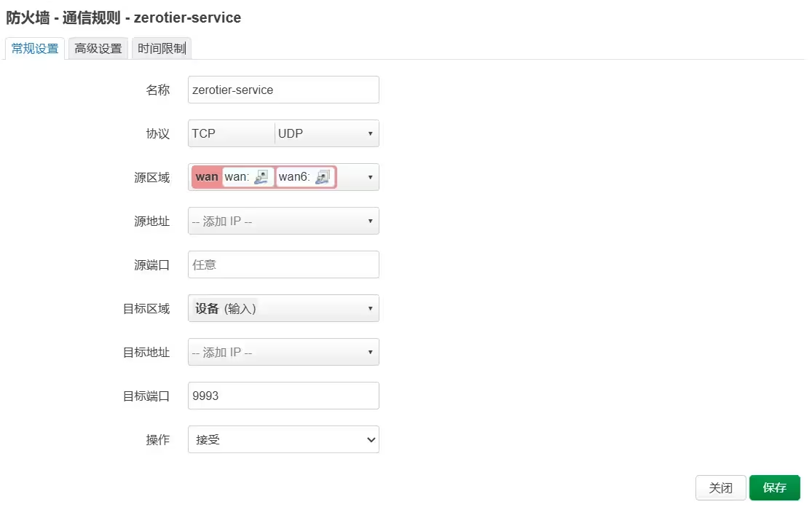Switch to the 常规设置 tab
This screenshot has height=510, width=812.
point(35,49)
